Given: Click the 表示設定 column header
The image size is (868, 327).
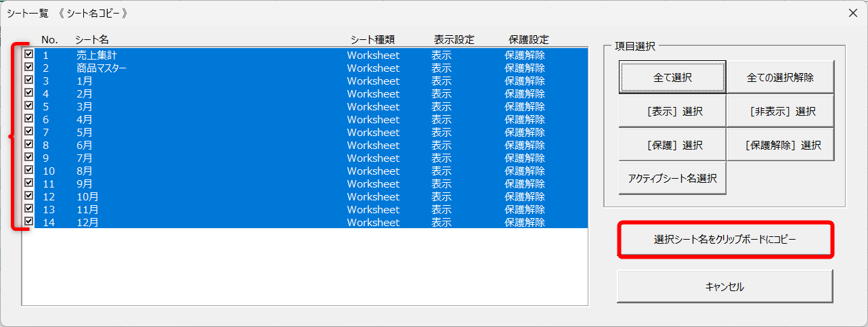Looking at the screenshot, I should [454, 40].
